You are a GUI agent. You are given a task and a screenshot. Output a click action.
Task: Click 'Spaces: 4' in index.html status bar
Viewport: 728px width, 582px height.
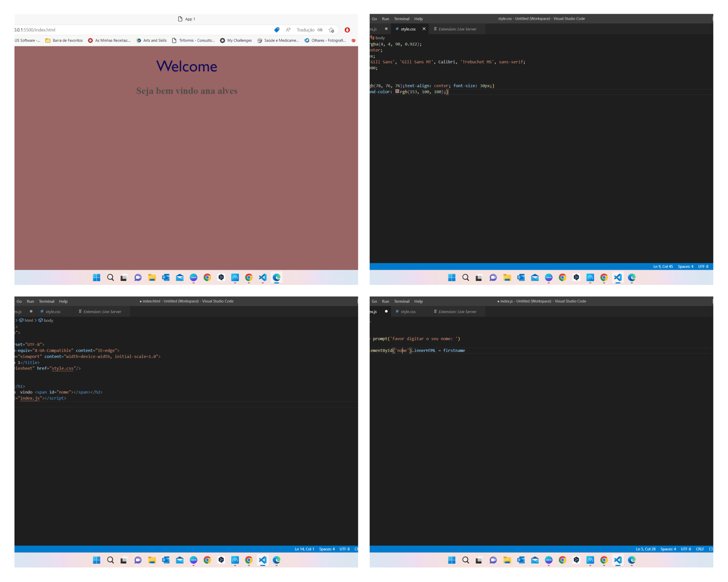point(327,549)
